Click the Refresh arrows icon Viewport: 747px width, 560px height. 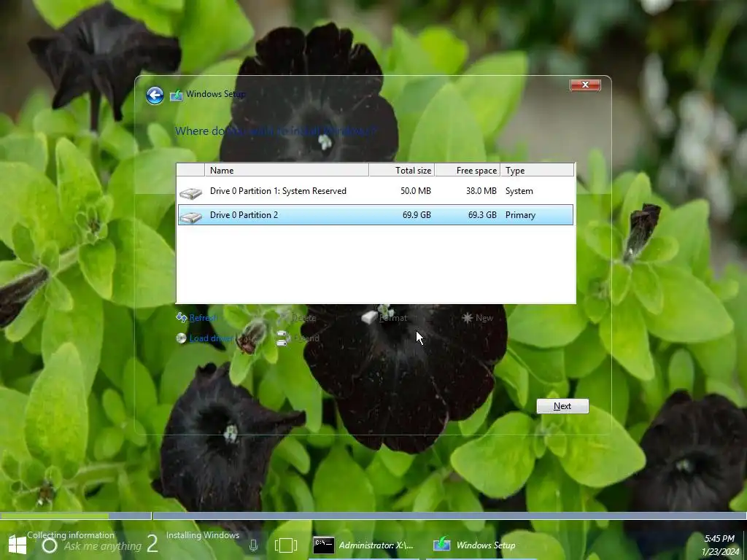pos(182,317)
